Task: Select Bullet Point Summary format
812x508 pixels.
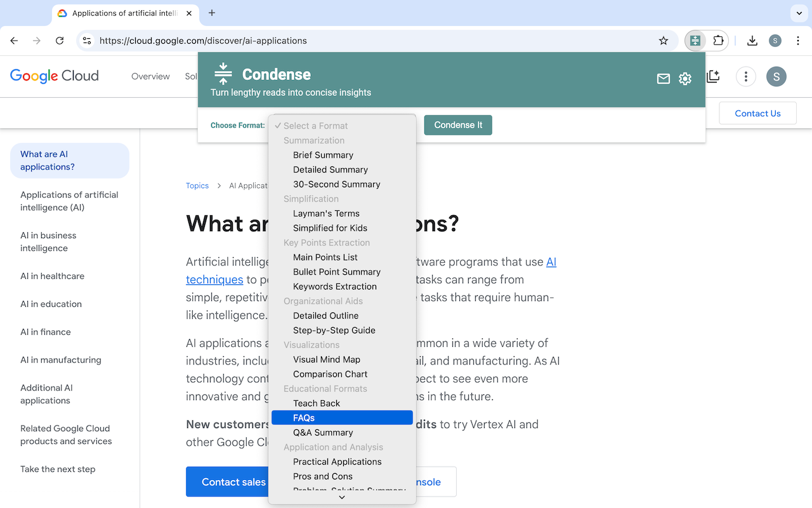Action: coord(343,272)
